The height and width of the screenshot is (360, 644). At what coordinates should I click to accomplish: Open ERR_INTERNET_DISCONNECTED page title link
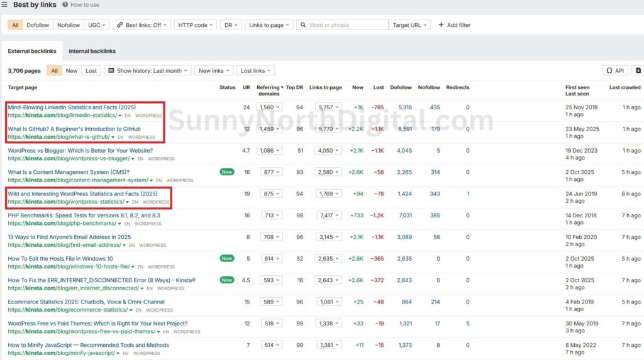tap(102, 280)
